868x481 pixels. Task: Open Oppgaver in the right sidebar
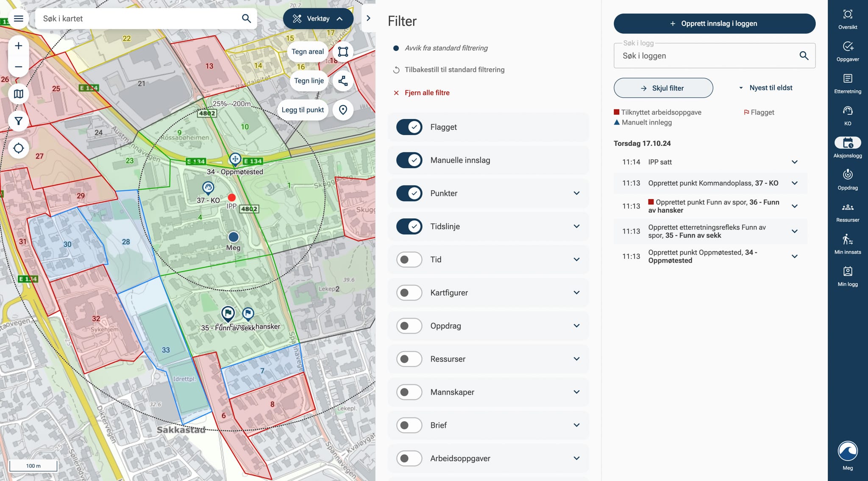pos(847,51)
